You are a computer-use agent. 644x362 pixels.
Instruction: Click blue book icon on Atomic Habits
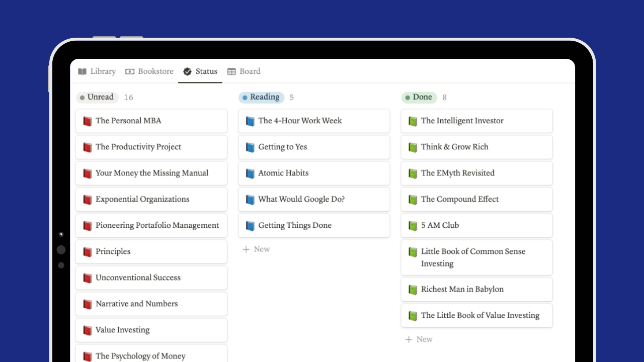point(250,173)
